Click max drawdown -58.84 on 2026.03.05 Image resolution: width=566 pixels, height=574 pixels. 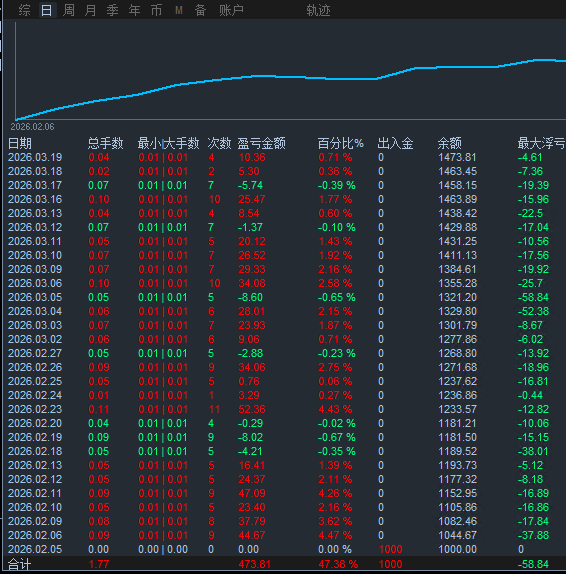(x=533, y=297)
